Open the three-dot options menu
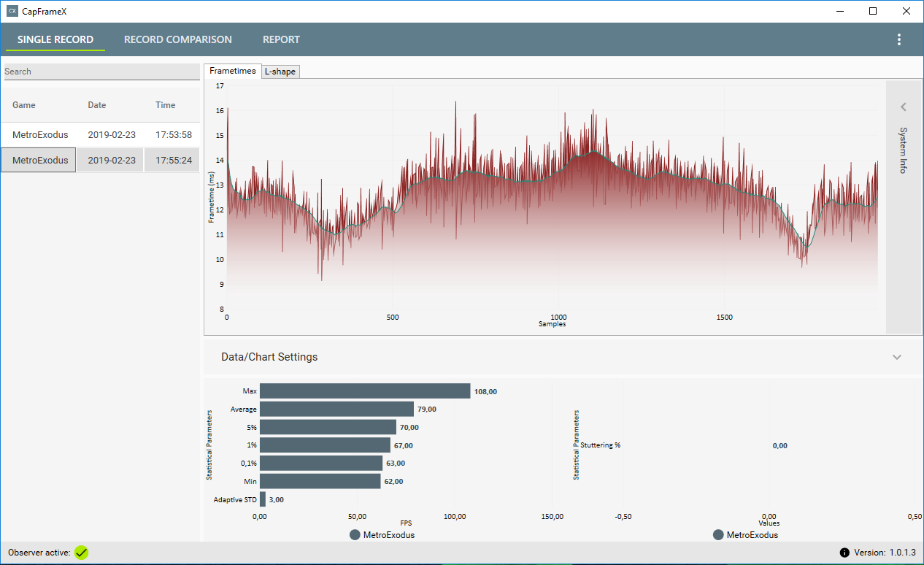The image size is (924, 565). pos(899,39)
